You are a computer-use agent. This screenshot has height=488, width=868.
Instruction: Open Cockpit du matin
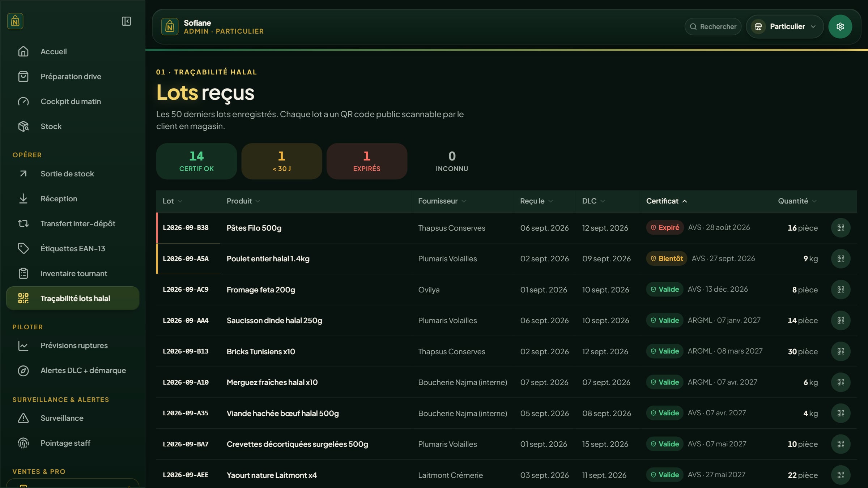[x=73, y=102]
